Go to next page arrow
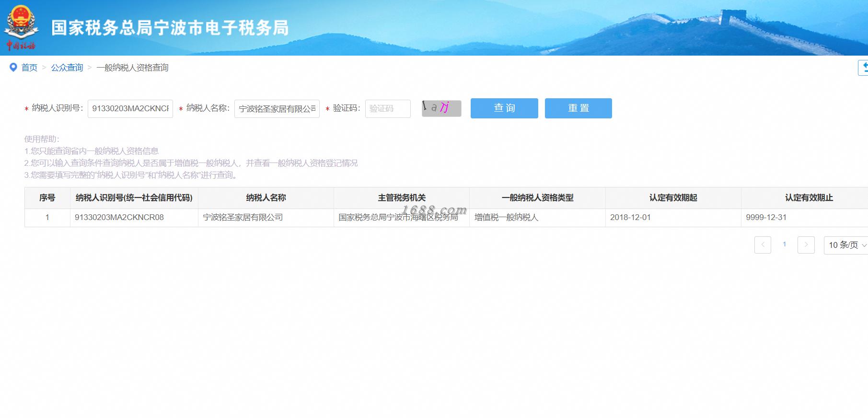The width and height of the screenshot is (868, 418). [x=806, y=245]
